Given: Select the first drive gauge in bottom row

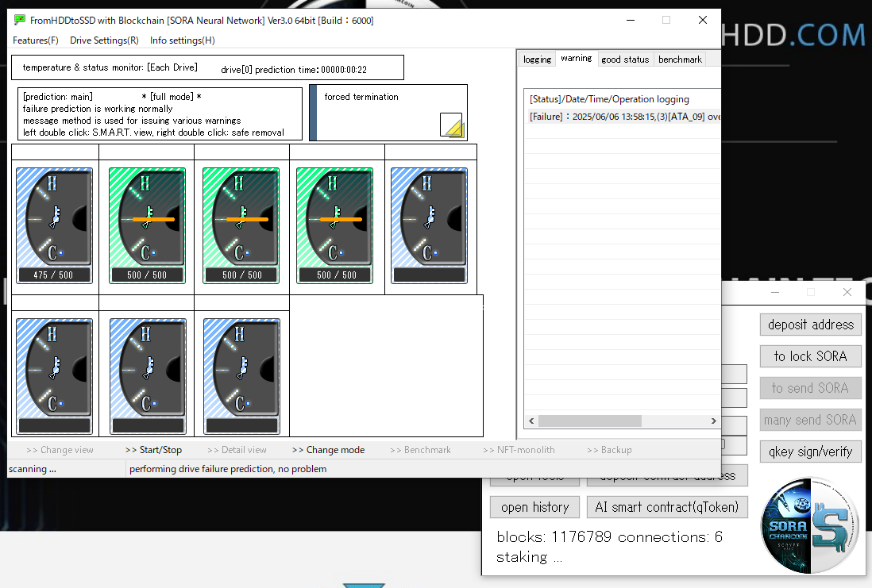Looking at the screenshot, I should (55, 376).
